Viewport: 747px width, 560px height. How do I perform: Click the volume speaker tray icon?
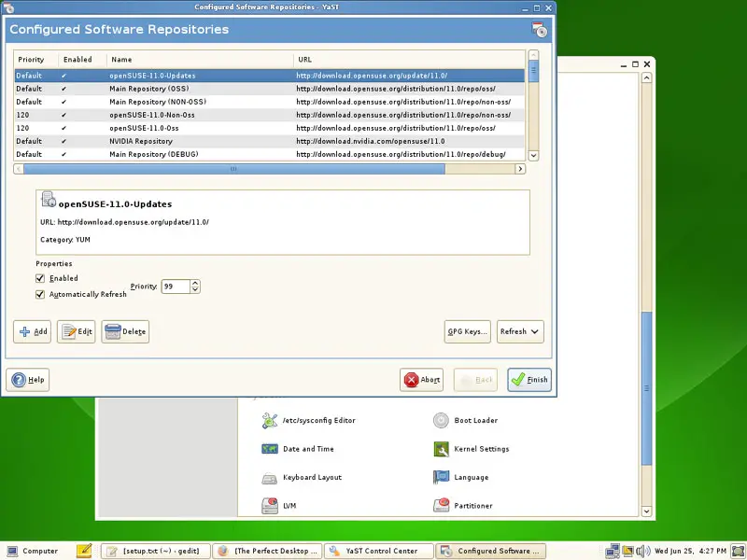[643, 551]
